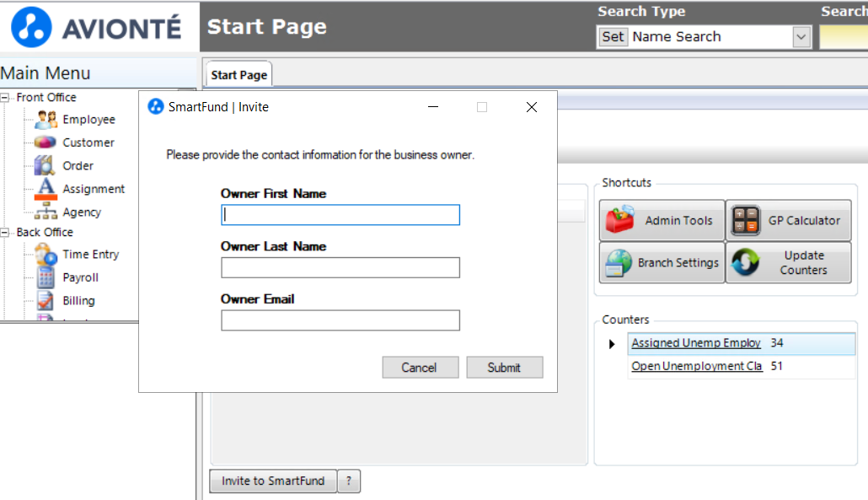This screenshot has width=868, height=500.
Task: Collapse the Back Office tree node
Action: click(4, 233)
